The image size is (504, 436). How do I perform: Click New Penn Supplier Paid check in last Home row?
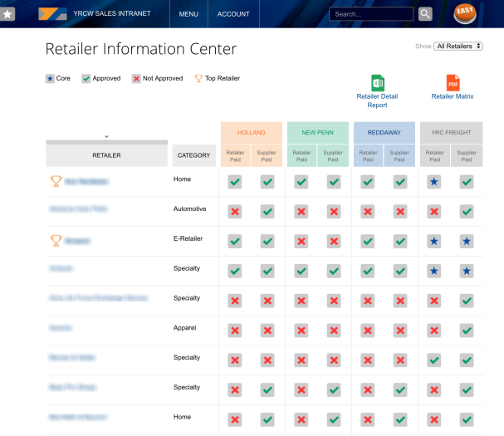coord(334,419)
